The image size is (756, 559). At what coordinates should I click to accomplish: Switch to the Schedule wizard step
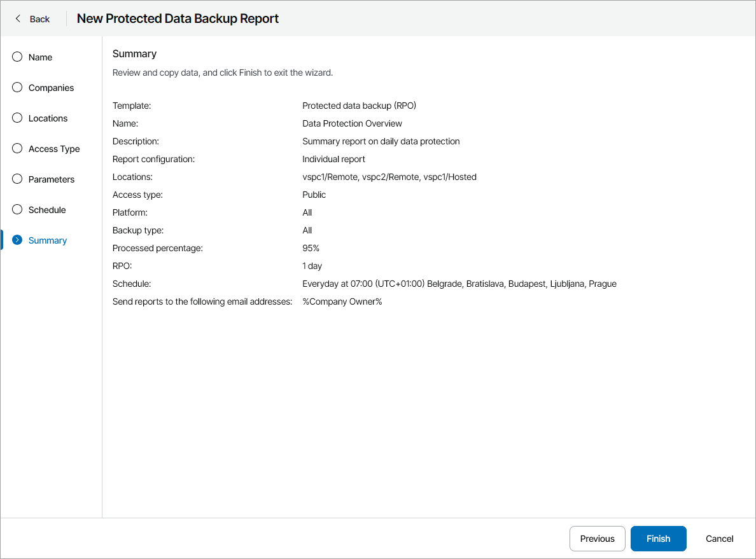coord(46,209)
